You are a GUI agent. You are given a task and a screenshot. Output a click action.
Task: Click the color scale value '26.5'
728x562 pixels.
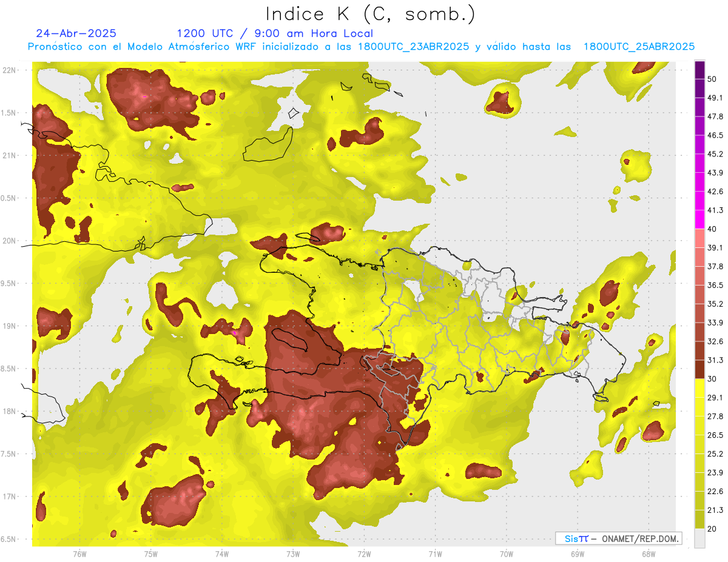tap(715, 435)
